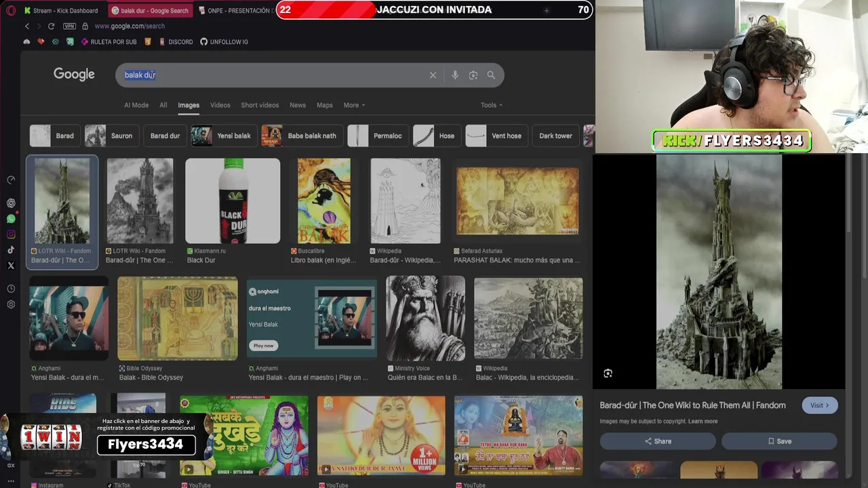Viewport: 868px width, 488px height.
Task: Reload the Google search page
Action: (51, 26)
